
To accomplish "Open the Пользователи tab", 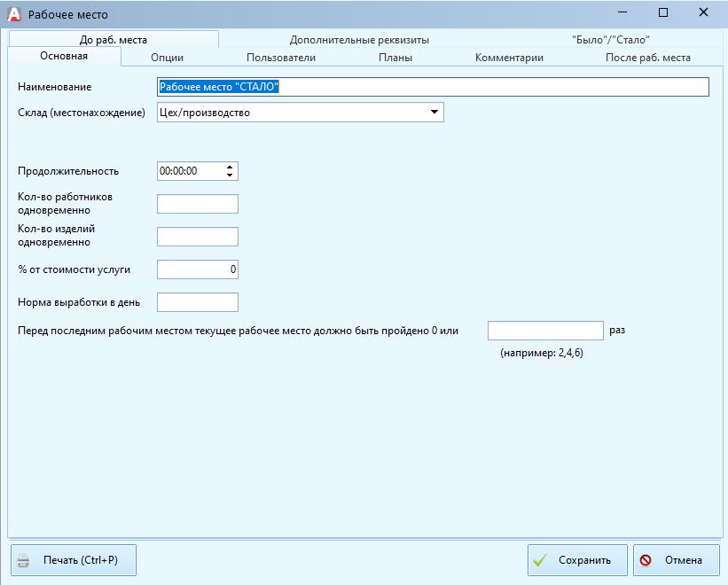I will pyautogui.click(x=281, y=58).
